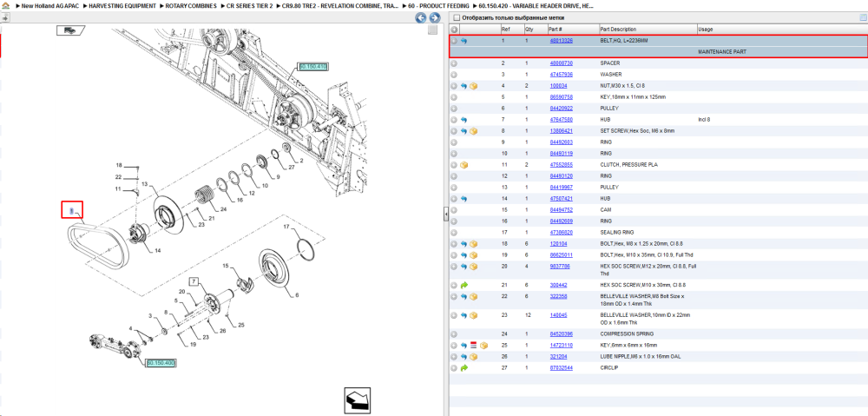Sort by the Usage column header
Image resolution: width=868 pixels, height=416 pixels.
(705, 30)
